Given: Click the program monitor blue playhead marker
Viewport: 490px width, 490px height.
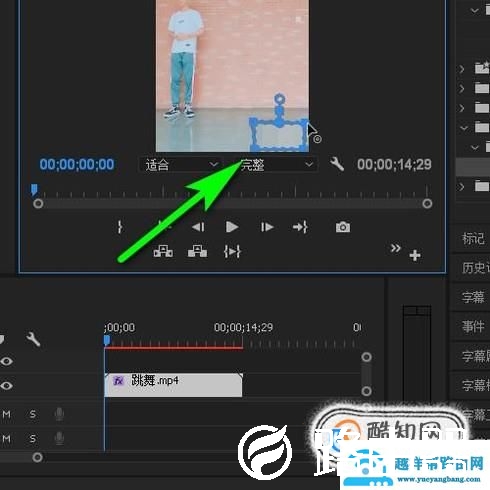Looking at the screenshot, I should click(x=34, y=189).
